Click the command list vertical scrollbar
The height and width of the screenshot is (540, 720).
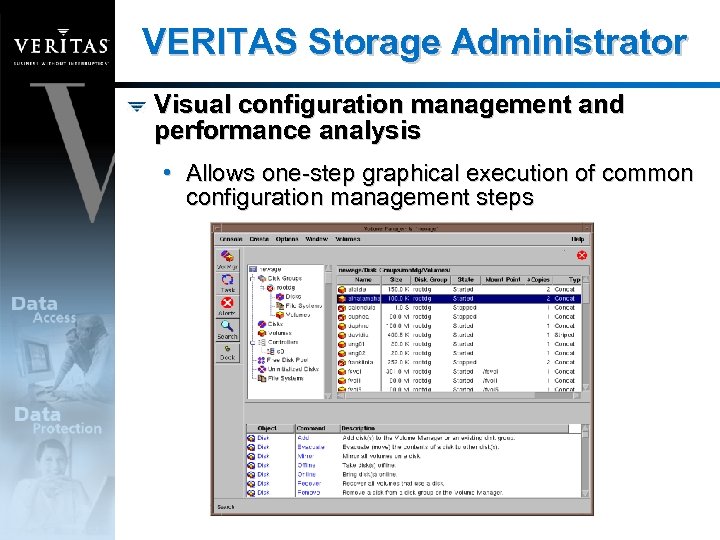pyautogui.click(x=585, y=461)
